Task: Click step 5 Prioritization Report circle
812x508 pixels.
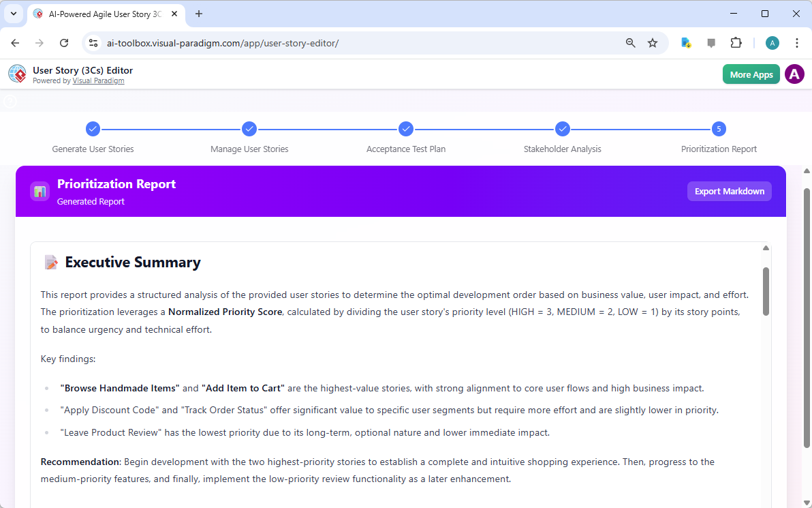Action: click(x=719, y=129)
